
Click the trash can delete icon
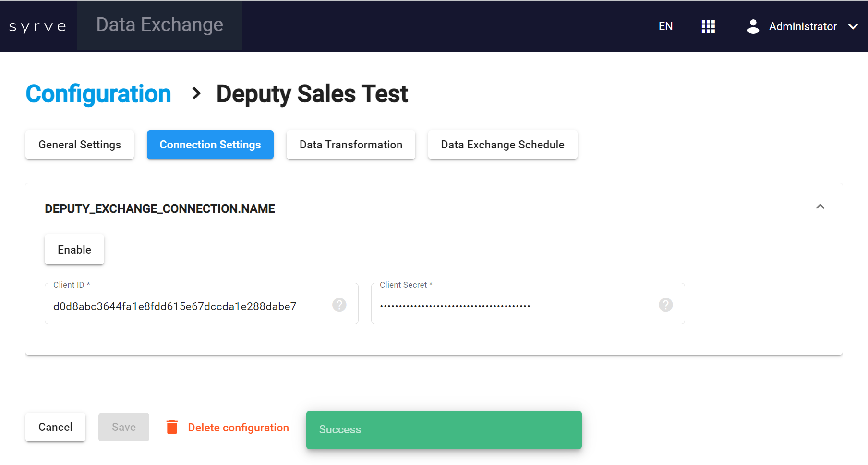pyautogui.click(x=172, y=427)
